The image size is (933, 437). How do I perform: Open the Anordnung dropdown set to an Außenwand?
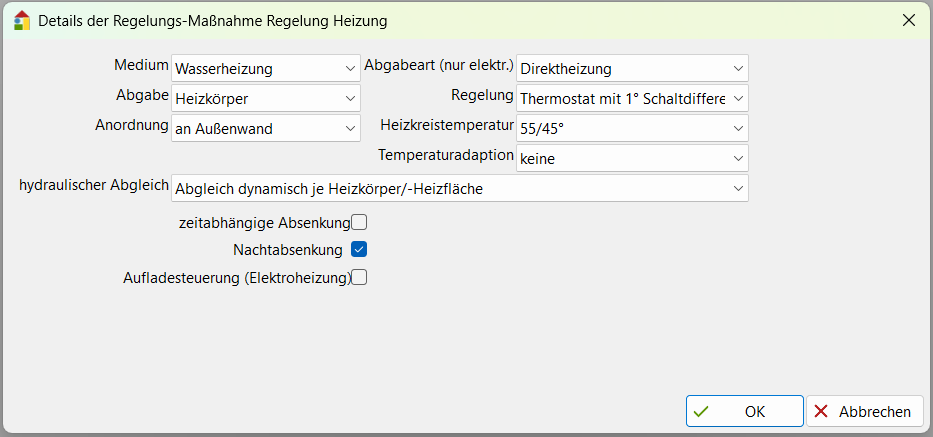pos(265,128)
